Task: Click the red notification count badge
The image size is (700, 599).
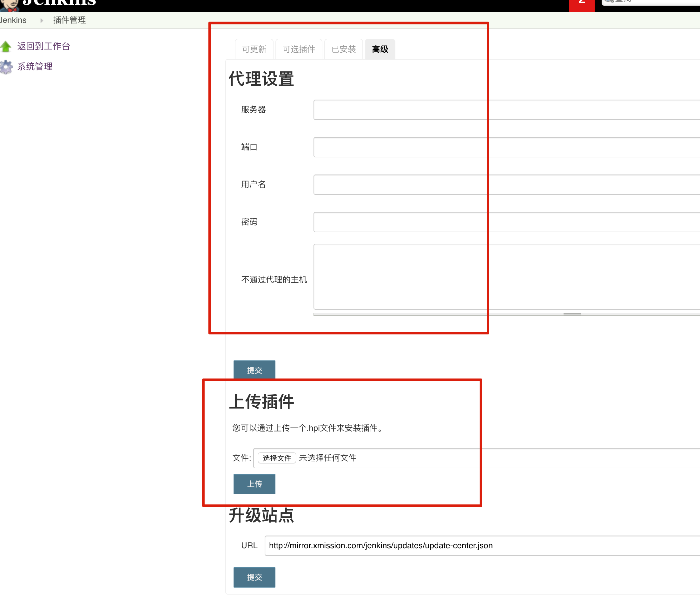Action: point(582,5)
